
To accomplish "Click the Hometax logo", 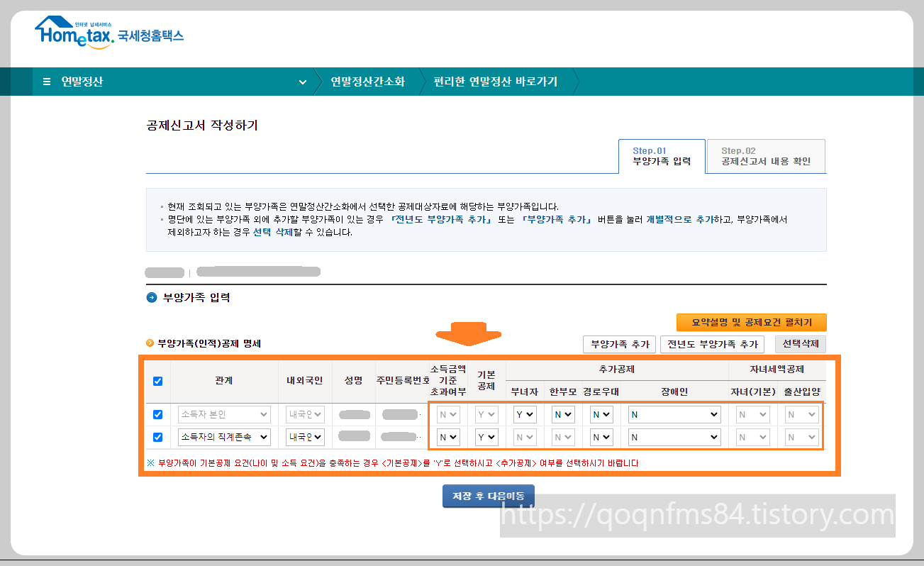I will pyautogui.click(x=108, y=33).
